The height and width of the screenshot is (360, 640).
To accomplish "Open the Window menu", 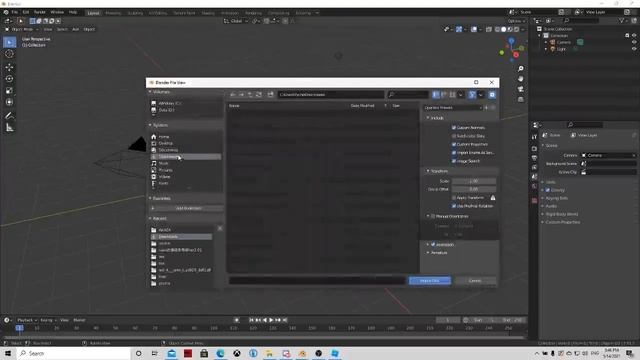I will coord(57,12).
